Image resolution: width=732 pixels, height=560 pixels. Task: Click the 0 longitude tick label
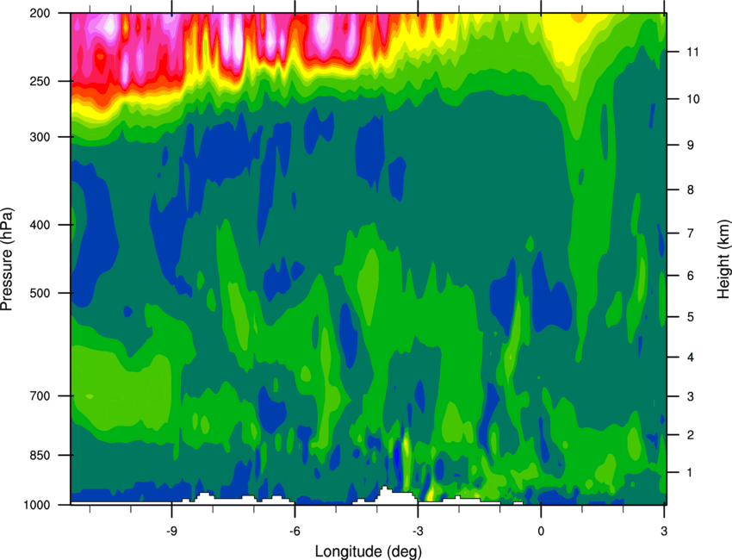coord(541,532)
